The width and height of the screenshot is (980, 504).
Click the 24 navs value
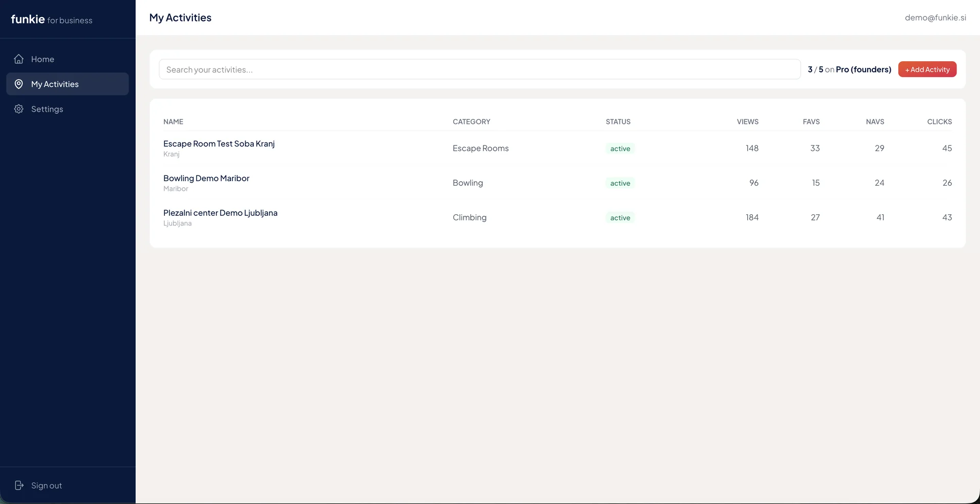(879, 183)
